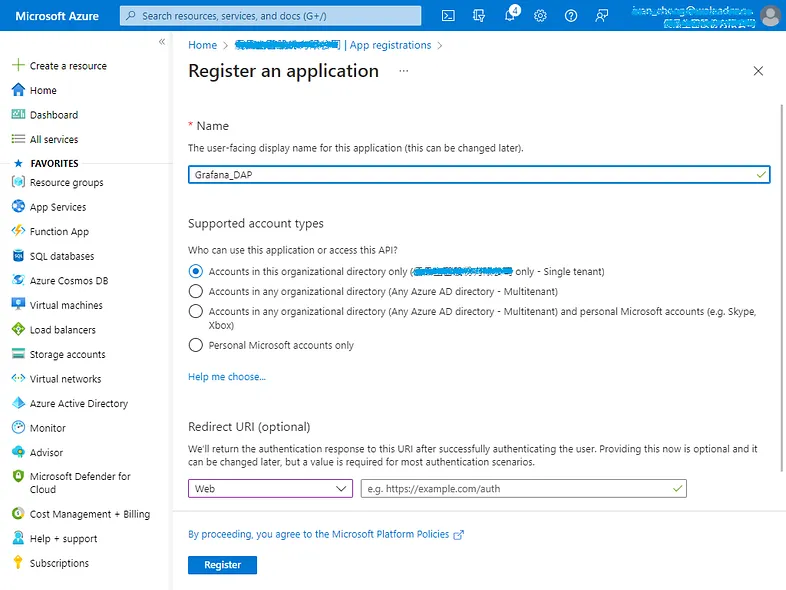Click the Resource groups icon
This screenshot has height=590, width=786.
coord(18,182)
